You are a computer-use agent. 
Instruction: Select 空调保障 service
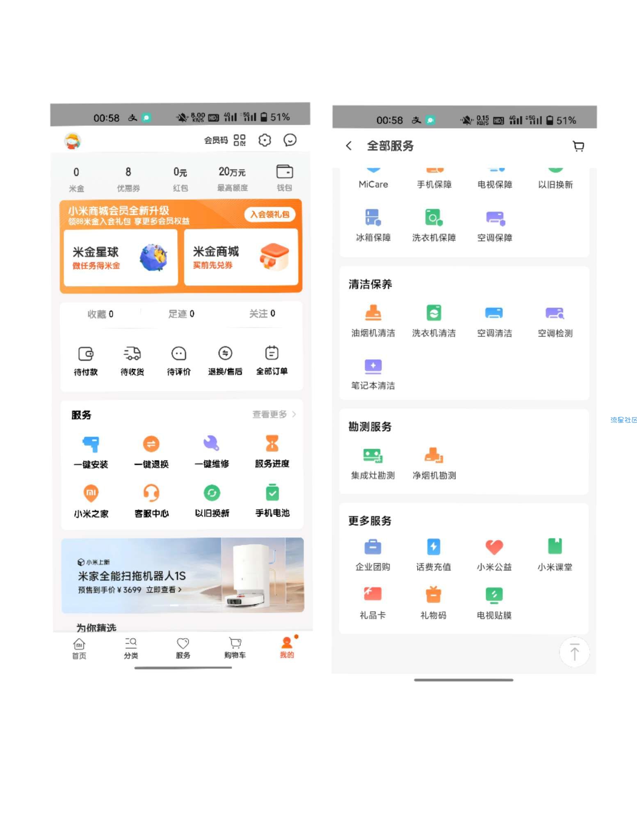point(495,226)
